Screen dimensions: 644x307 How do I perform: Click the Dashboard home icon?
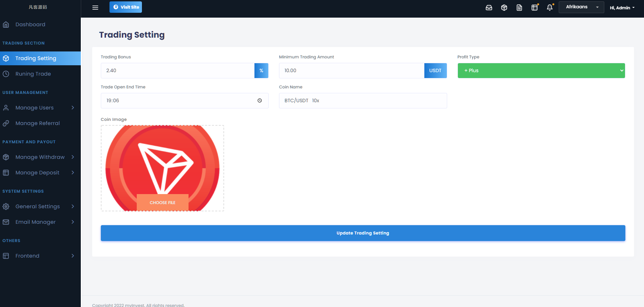[6, 25]
